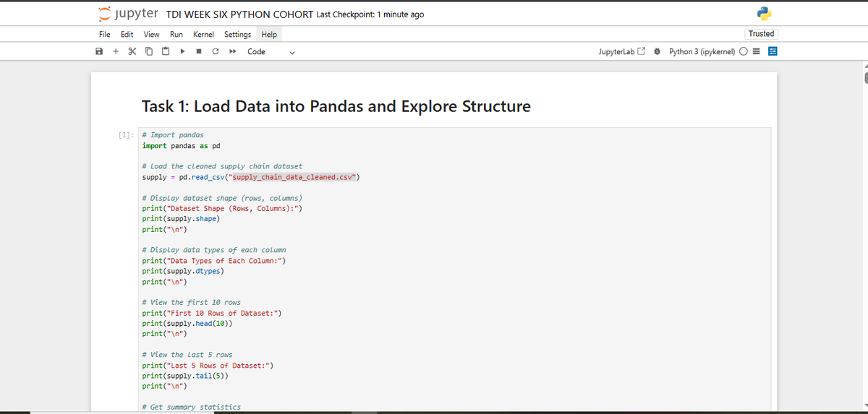
Task: Select the Task 1 markdown heading
Action: [x=336, y=106]
